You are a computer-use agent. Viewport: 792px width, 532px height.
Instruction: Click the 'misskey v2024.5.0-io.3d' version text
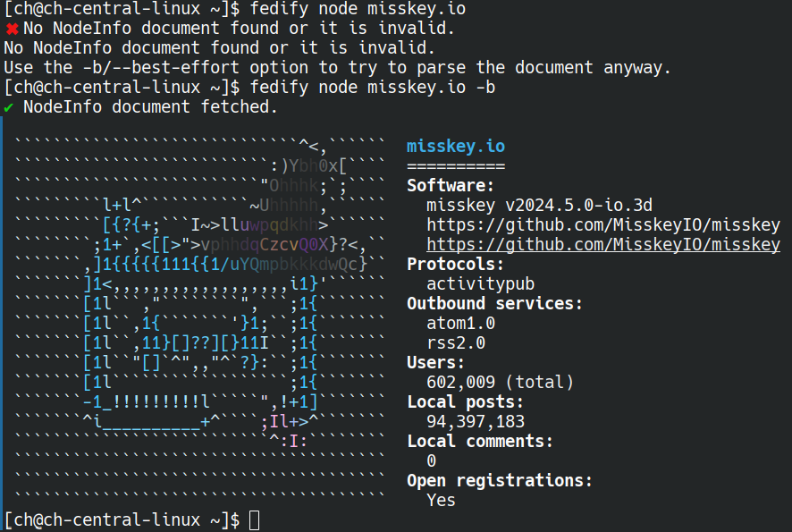tap(539, 205)
